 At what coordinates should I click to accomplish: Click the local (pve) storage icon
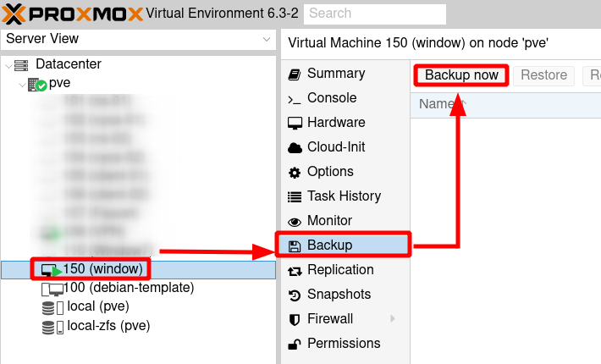click(52, 307)
